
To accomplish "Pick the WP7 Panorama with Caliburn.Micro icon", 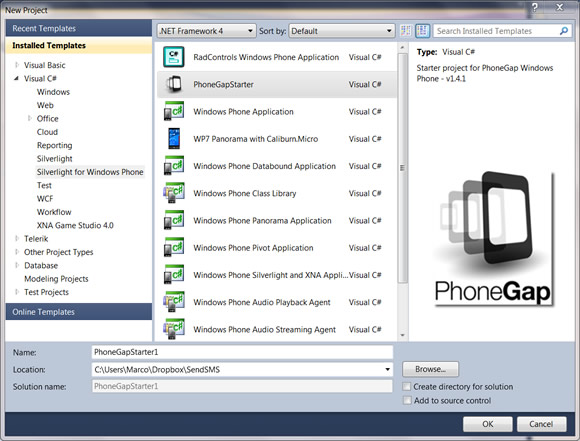I will click(173, 139).
